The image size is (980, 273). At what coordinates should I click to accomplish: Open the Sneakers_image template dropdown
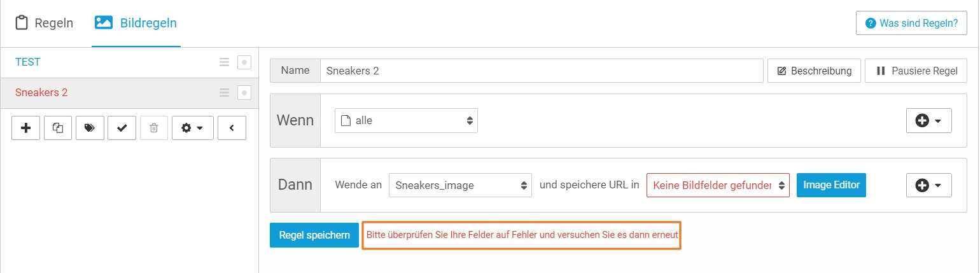460,185
